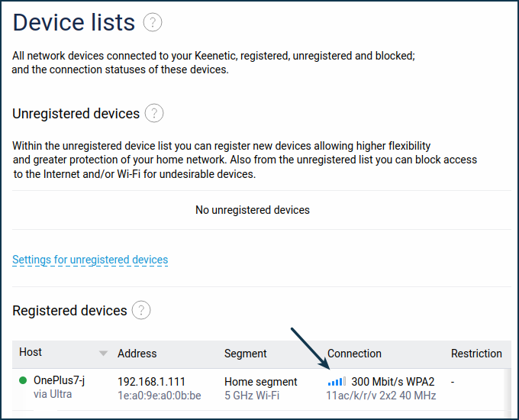Image resolution: width=519 pixels, height=420 pixels.
Task: Open help icon beside Registered devices heading
Action: 141,310
